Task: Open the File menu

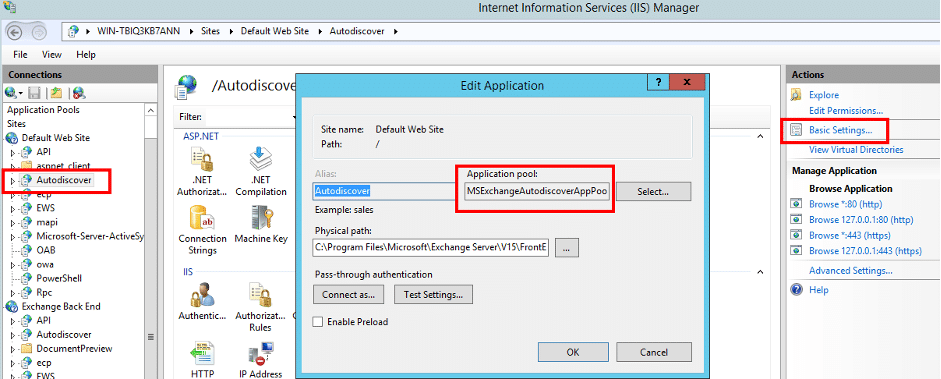Action: pyautogui.click(x=20, y=55)
